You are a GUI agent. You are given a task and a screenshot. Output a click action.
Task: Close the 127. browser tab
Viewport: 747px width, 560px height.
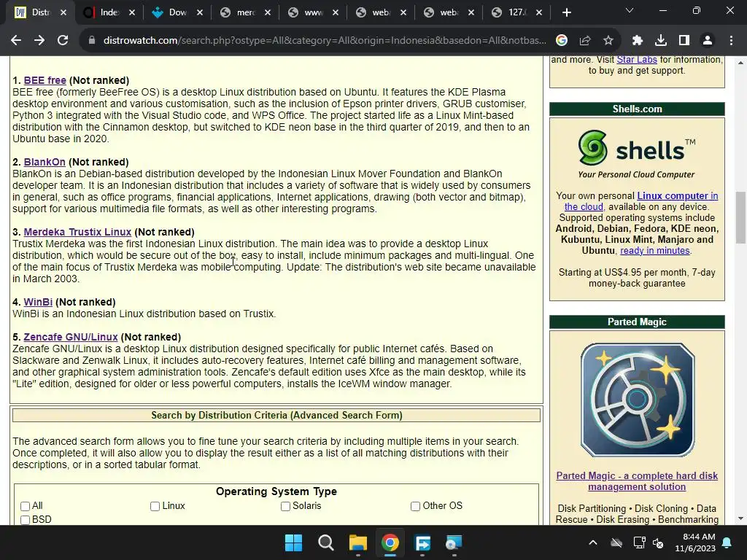point(539,13)
